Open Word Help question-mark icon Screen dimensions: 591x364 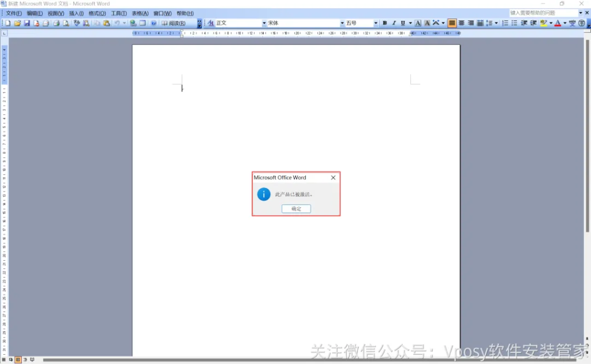tap(154, 23)
